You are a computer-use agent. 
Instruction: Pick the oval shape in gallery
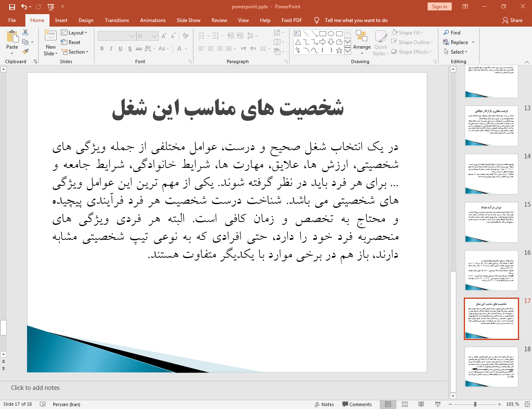[331, 34]
